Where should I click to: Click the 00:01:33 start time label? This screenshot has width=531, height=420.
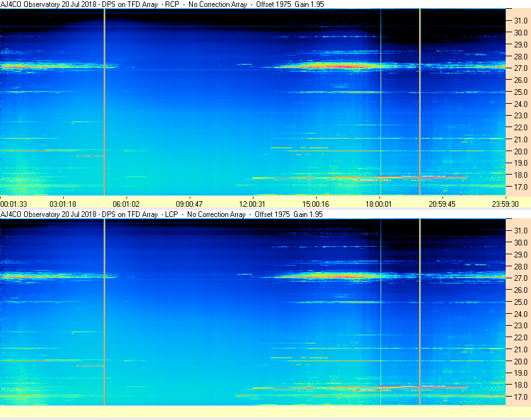point(13,204)
